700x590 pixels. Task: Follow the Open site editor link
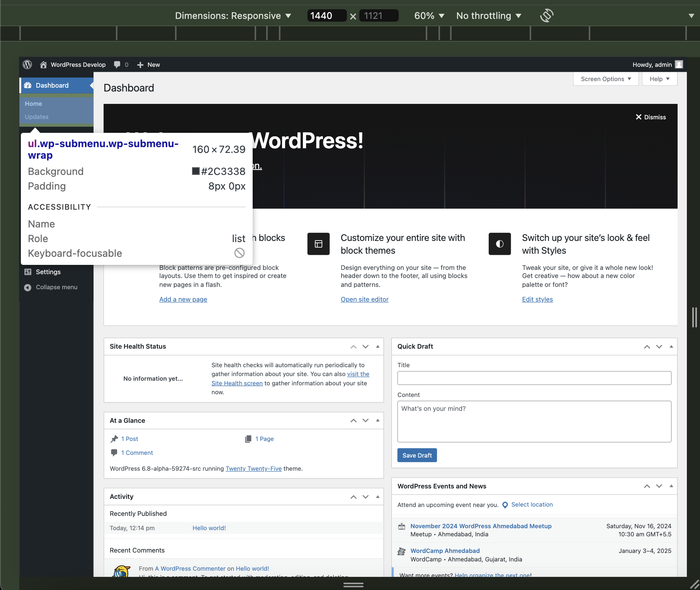pos(364,299)
